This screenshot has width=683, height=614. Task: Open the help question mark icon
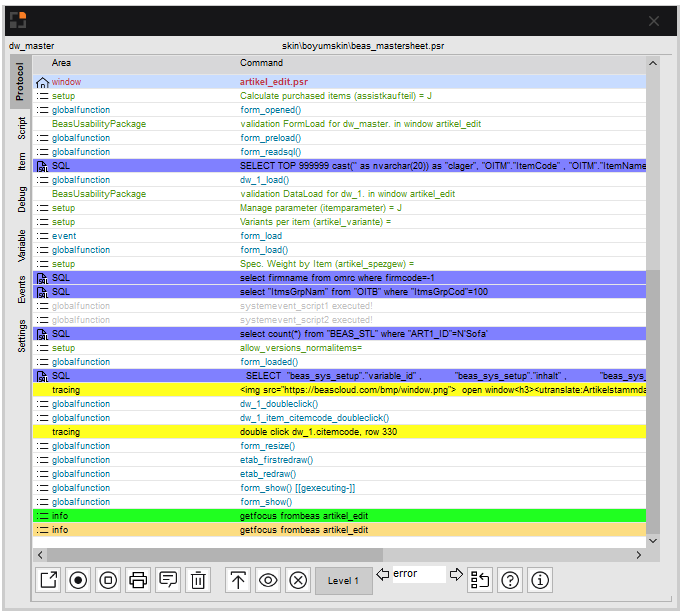pos(510,580)
